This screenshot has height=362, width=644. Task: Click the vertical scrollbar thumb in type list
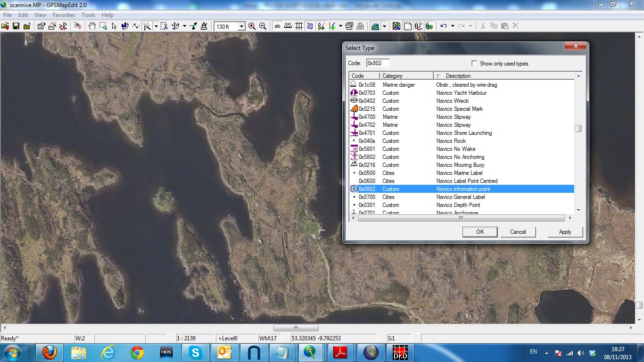578,129
